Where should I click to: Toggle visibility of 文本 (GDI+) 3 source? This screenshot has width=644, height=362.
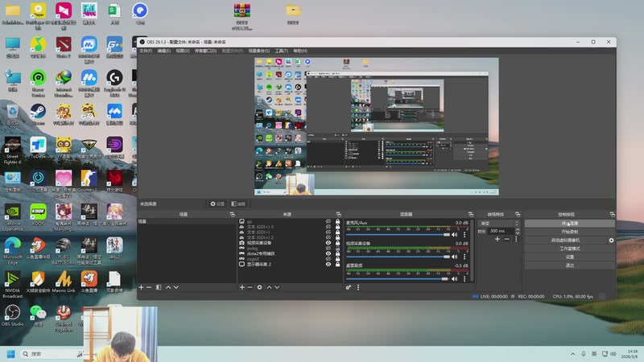click(328, 227)
